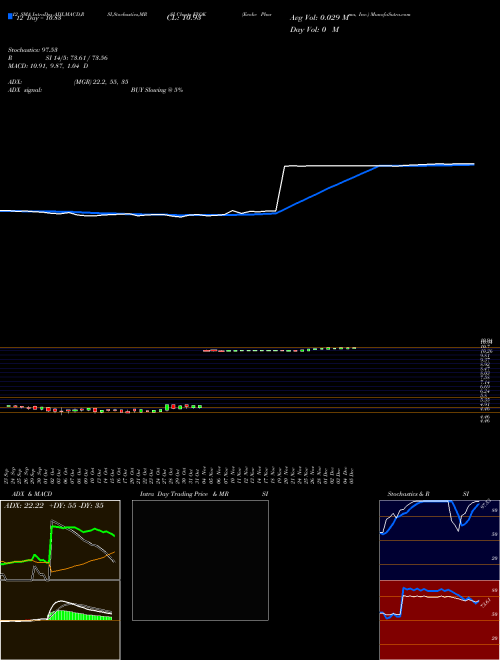The image size is (500, 660).
Task: Click the 'Day Vol: 0 M' label
Action: coord(314,30)
